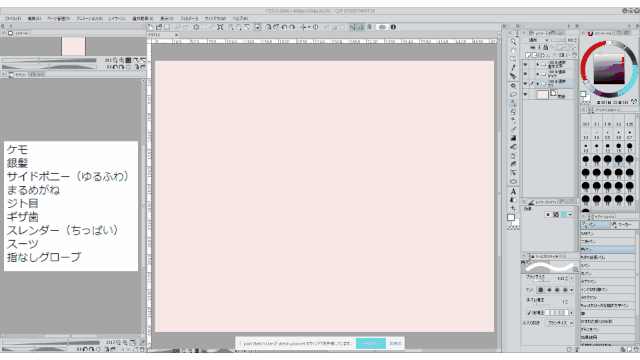Screen dimensions: 640x360
Task: Toggle visibility of second folder layer
Action: point(525,73)
